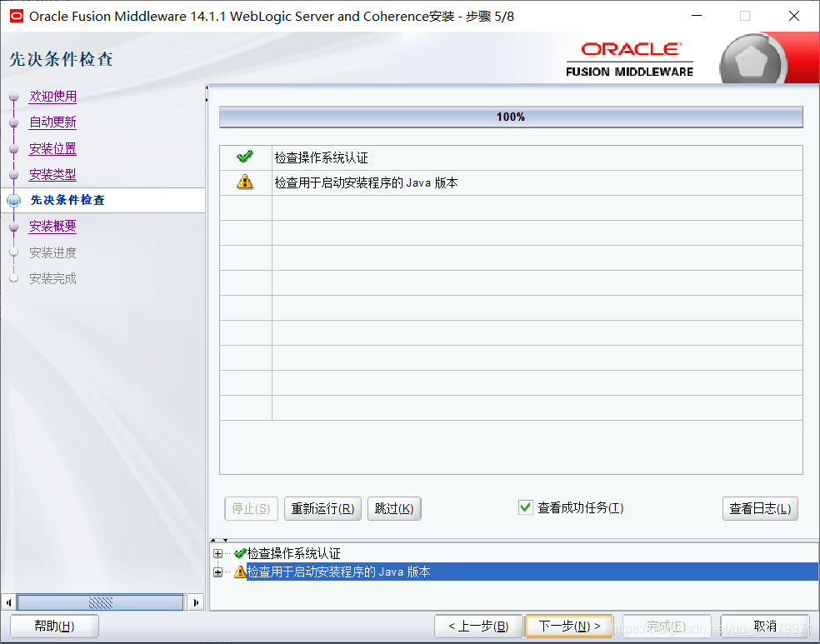Click the left arrow of the sidebar scrollbar

point(8,602)
